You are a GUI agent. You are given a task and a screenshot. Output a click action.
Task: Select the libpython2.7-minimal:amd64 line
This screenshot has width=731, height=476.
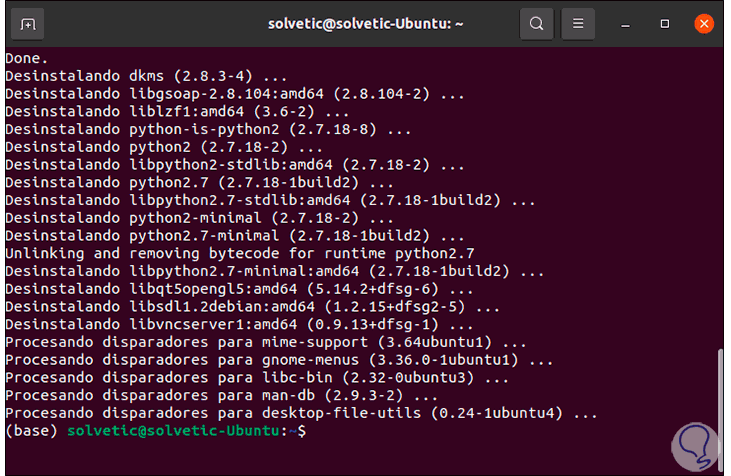coord(275,271)
